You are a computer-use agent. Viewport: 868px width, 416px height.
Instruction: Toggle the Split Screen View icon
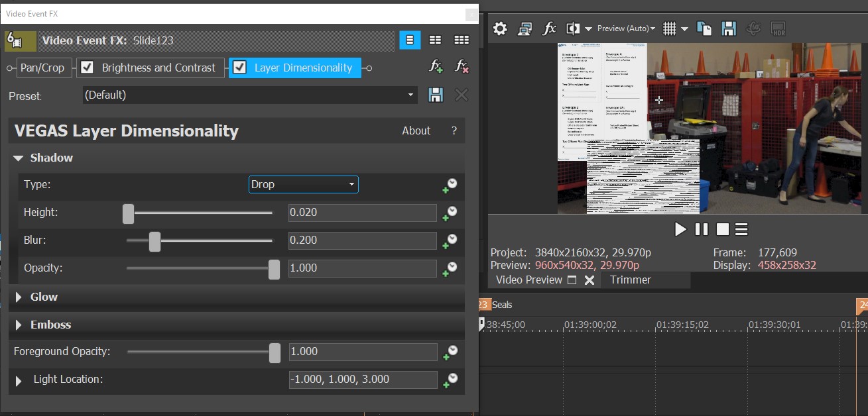pos(573,28)
